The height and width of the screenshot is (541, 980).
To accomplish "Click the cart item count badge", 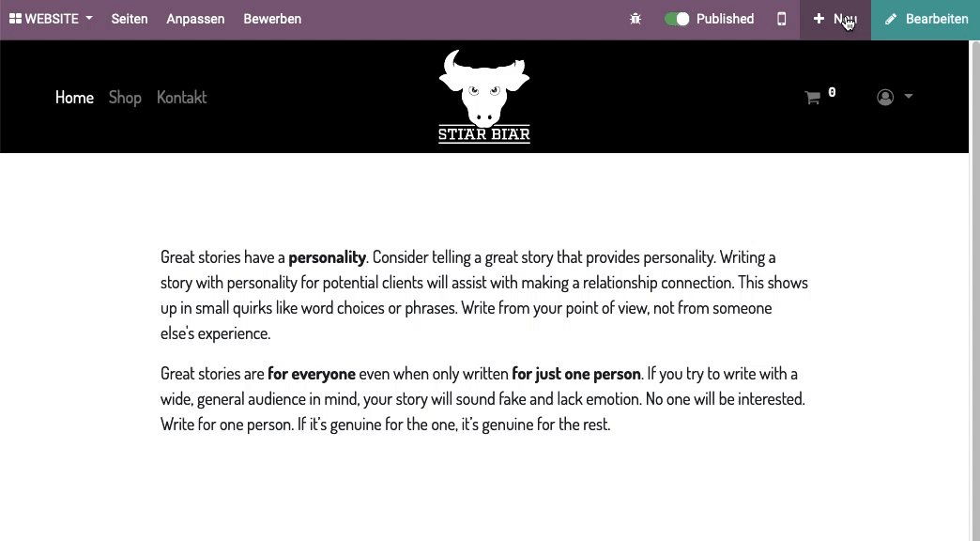I will [x=832, y=92].
